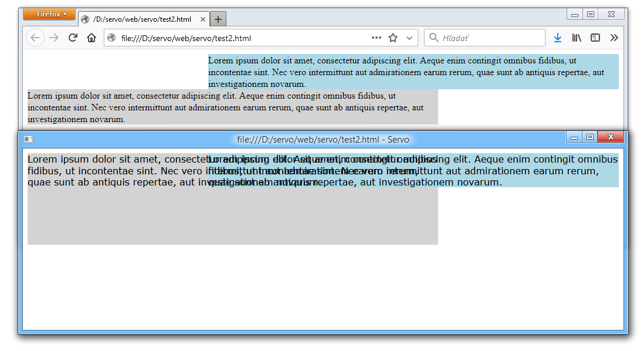
Task: Open the page actions three-dots menu
Action: coord(376,38)
